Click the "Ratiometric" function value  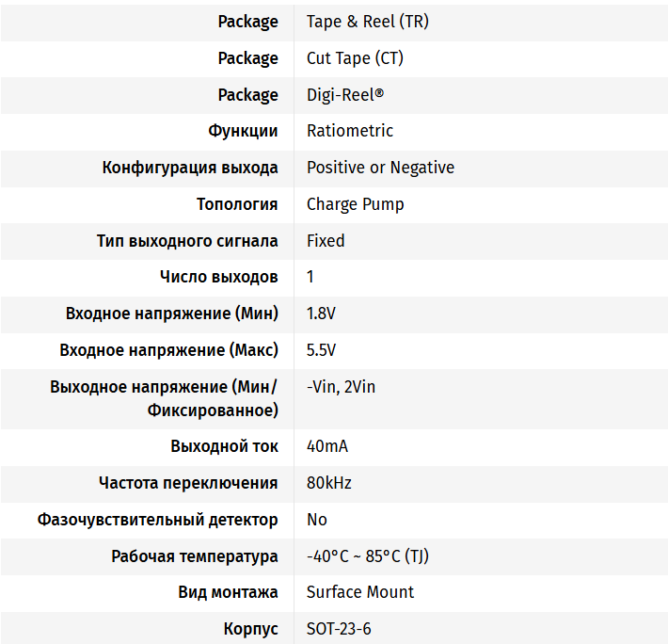(x=350, y=131)
